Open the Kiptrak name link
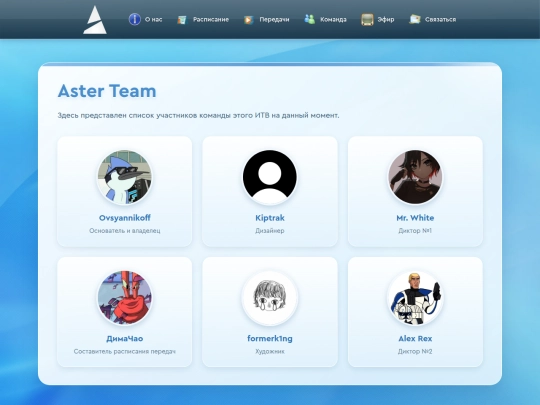This screenshot has width=540, height=405. click(270, 218)
